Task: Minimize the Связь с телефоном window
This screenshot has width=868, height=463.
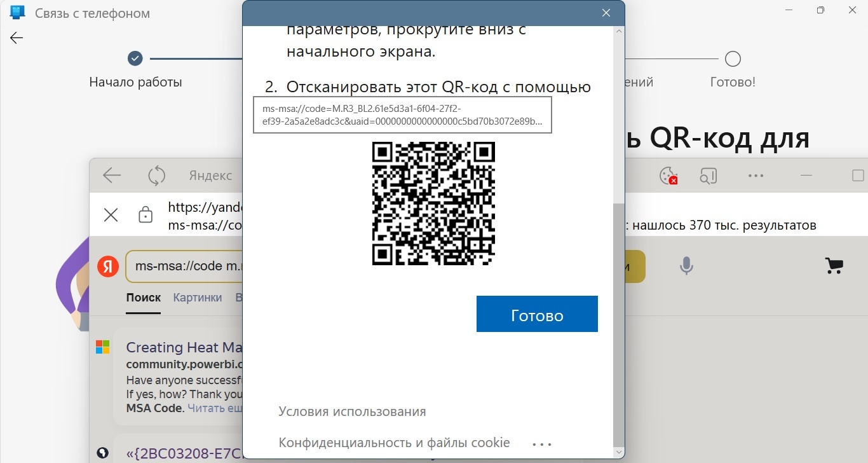Action: click(789, 10)
